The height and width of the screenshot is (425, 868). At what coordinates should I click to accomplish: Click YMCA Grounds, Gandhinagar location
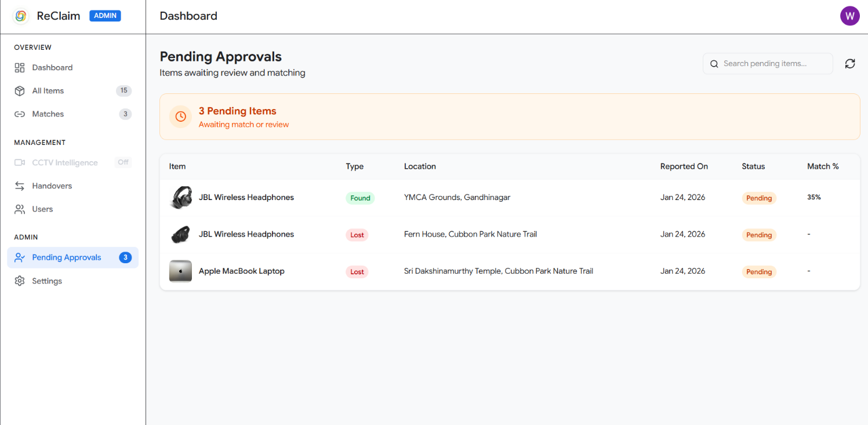click(457, 198)
